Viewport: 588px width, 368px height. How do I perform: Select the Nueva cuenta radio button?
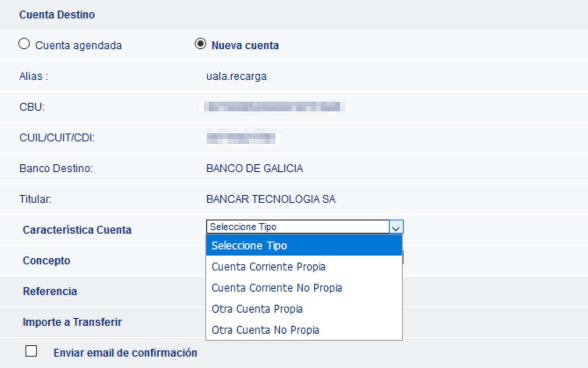tap(200, 44)
